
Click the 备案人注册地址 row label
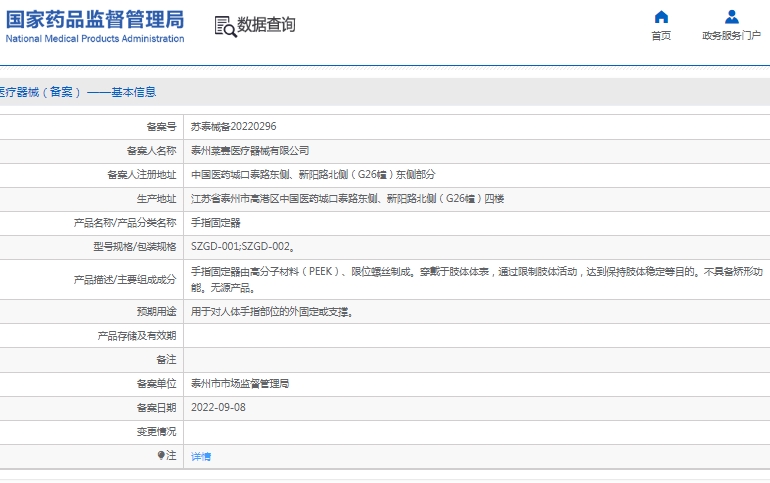[142, 175]
